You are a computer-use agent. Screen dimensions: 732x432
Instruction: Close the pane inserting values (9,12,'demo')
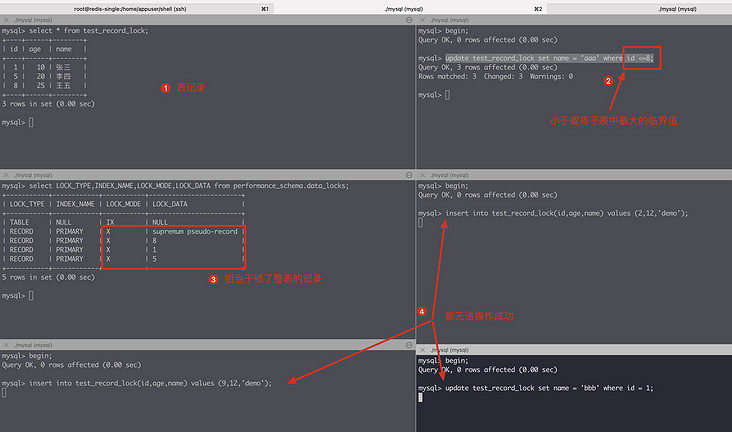click(x=6, y=345)
